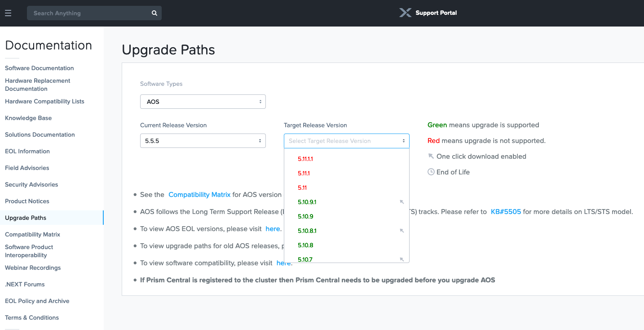Select target version 5.11.1.1
644x330 pixels.
click(x=305, y=159)
